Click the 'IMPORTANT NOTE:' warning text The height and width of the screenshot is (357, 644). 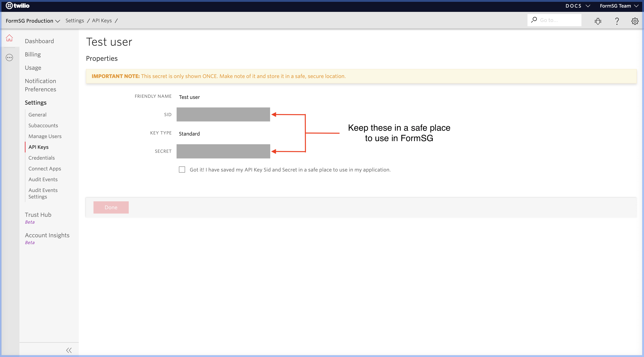point(115,76)
